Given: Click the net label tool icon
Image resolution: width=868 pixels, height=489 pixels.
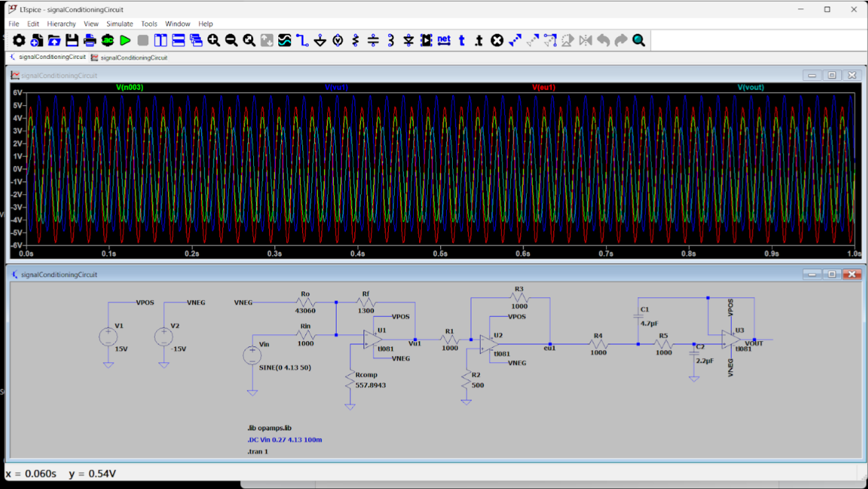Looking at the screenshot, I should coord(444,40).
